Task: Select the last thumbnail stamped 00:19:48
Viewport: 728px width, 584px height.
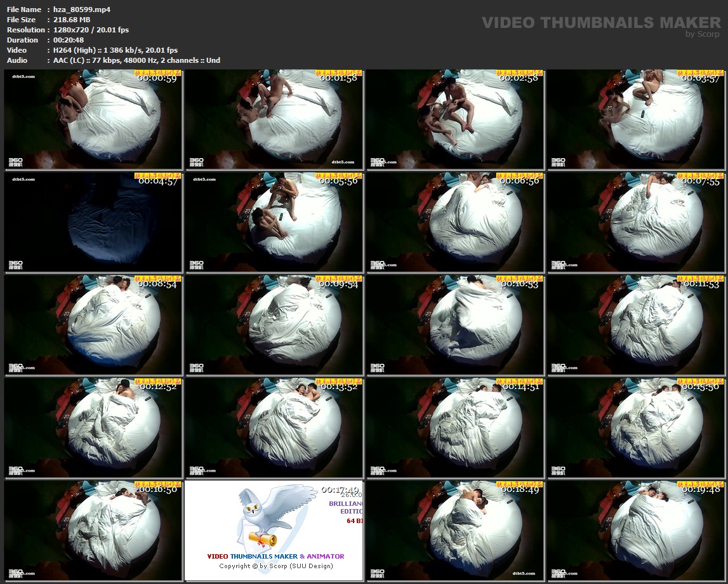Action: point(636,531)
